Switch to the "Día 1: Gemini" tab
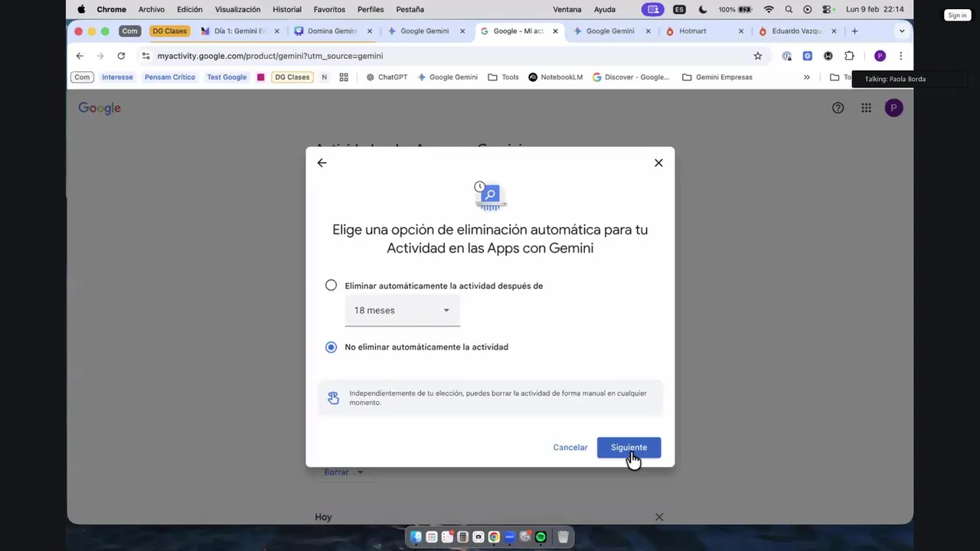The height and width of the screenshot is (551, 980). (240, 31)
